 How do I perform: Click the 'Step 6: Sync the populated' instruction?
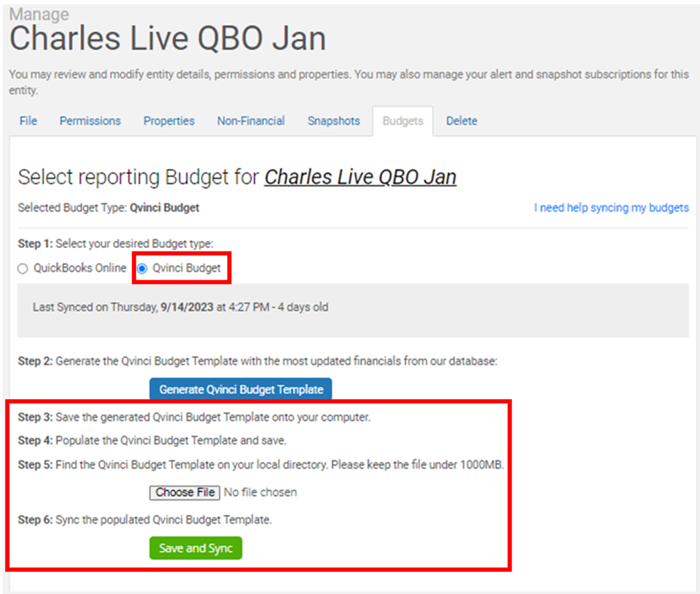144,520
